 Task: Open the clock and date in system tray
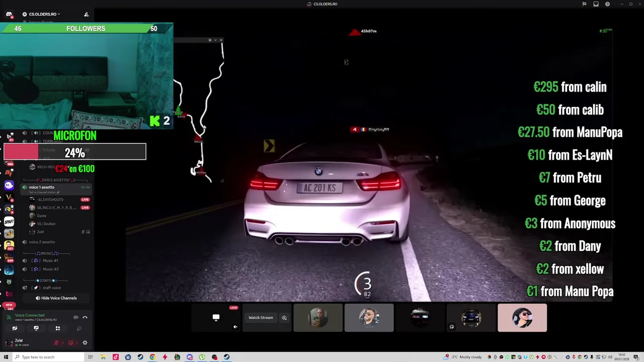coord(621,357)
